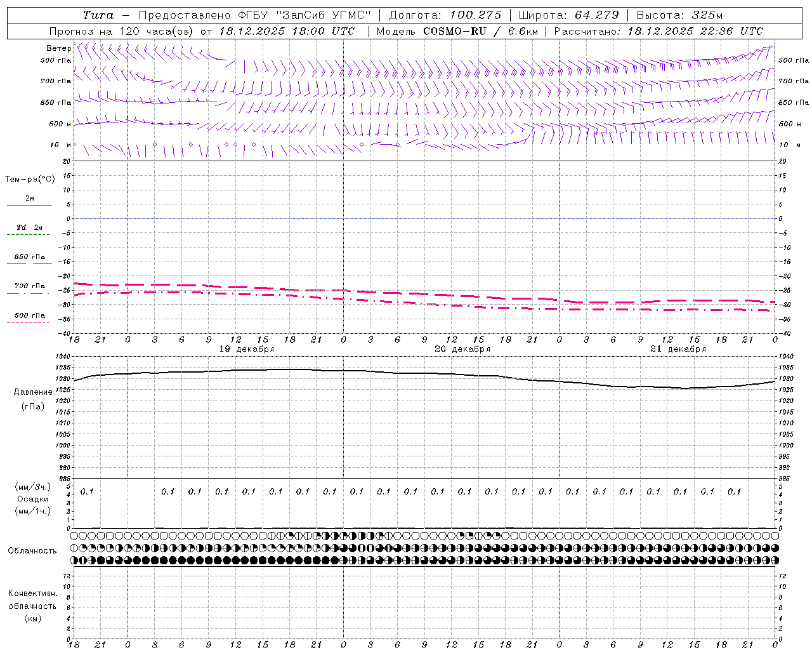Click the pink dash-dot 500 гПа temperature curve
The width and height of the screenshot is (812, 650).
[425, 303]
